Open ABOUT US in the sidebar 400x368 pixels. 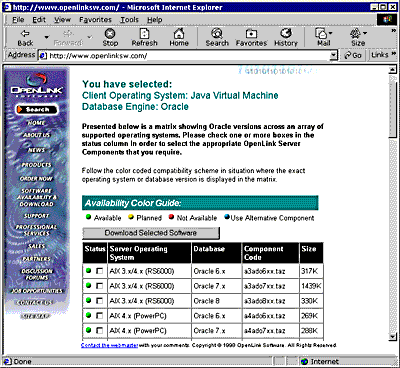[36, 135]
